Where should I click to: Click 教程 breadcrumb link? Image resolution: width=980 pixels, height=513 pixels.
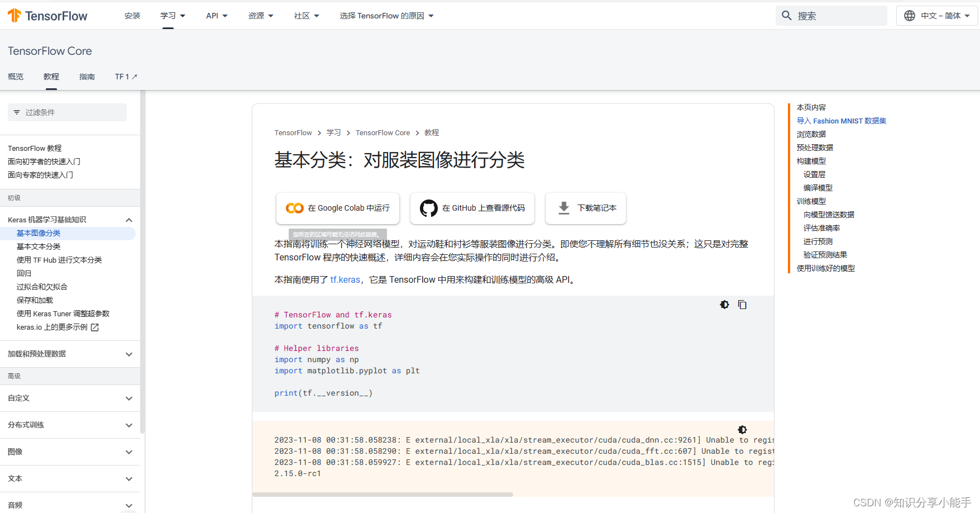pyautogui.click(x=432, y=132)
